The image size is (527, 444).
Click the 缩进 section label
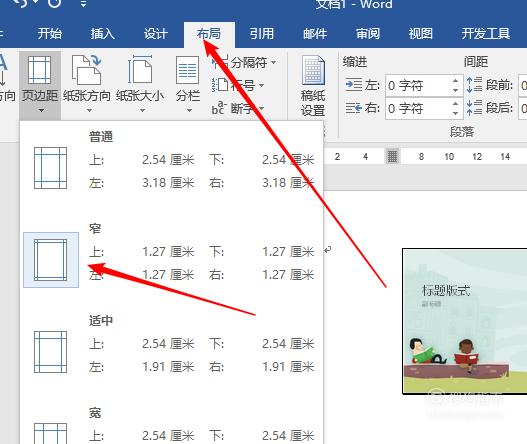pyautogui.click(x=355, y=62)
